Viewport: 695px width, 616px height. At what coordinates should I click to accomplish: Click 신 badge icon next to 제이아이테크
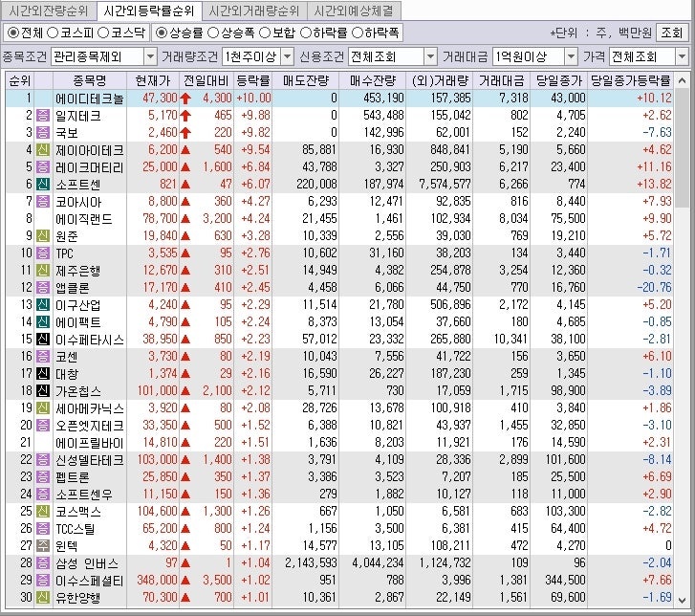pyautogui.click(x=43, y=150)
